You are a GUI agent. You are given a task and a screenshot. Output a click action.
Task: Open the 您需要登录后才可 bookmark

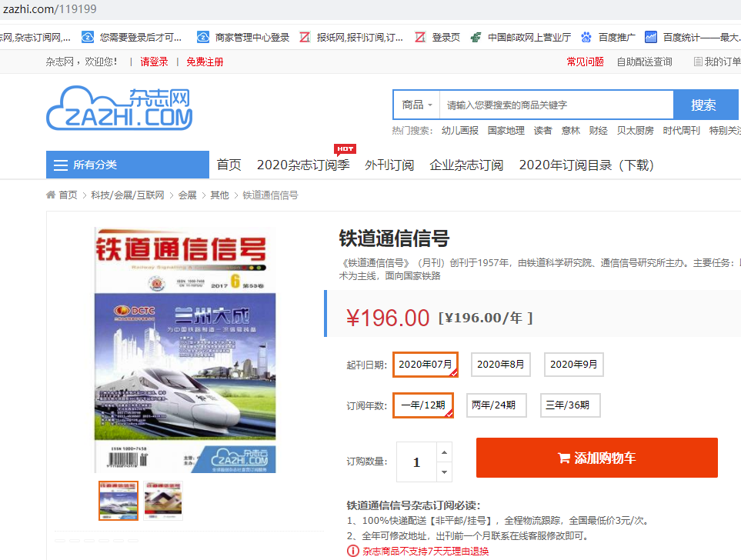(x=132, y=38)
